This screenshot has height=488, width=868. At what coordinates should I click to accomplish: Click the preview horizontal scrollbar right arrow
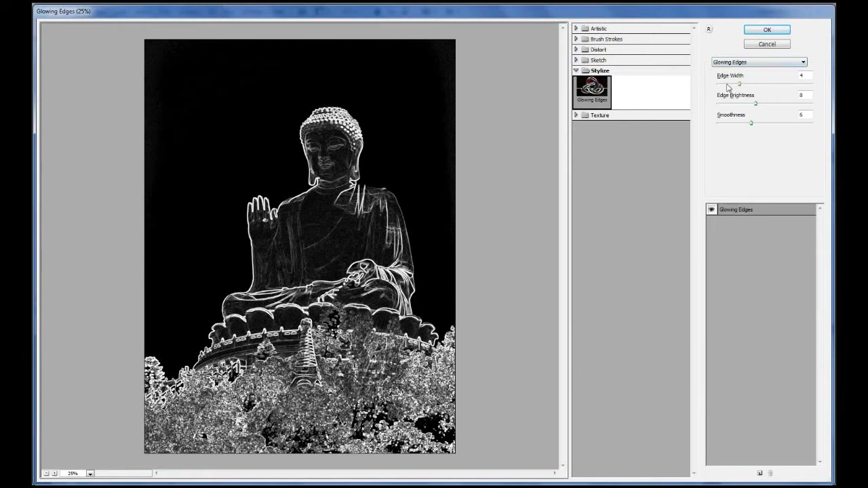click(x=555, y=473)
